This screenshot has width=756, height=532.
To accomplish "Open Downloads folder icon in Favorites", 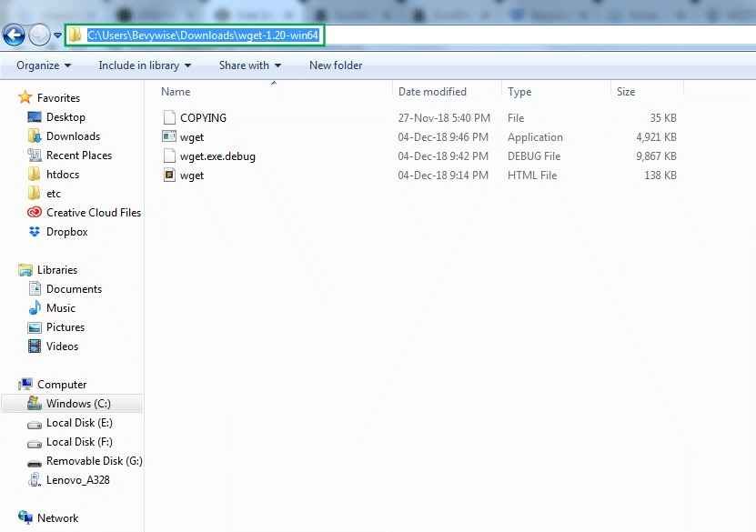I will click(35, 136).
